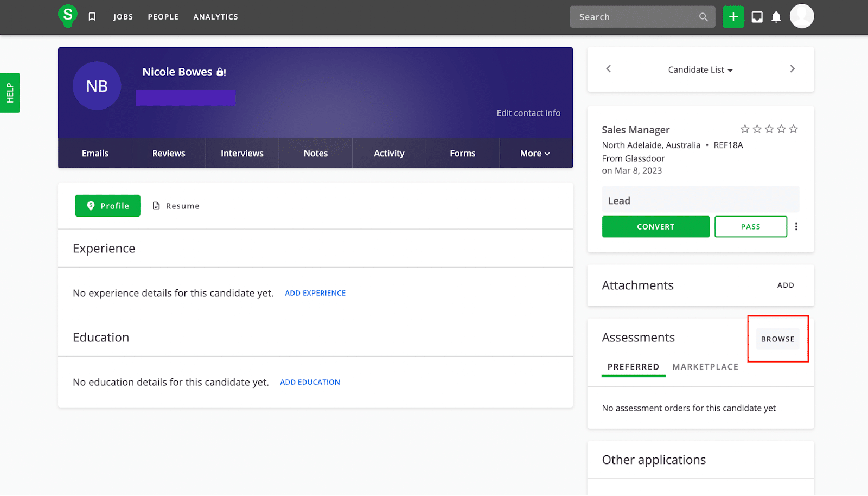Open saved bookmarks icon in top bar

coord(92,16)
